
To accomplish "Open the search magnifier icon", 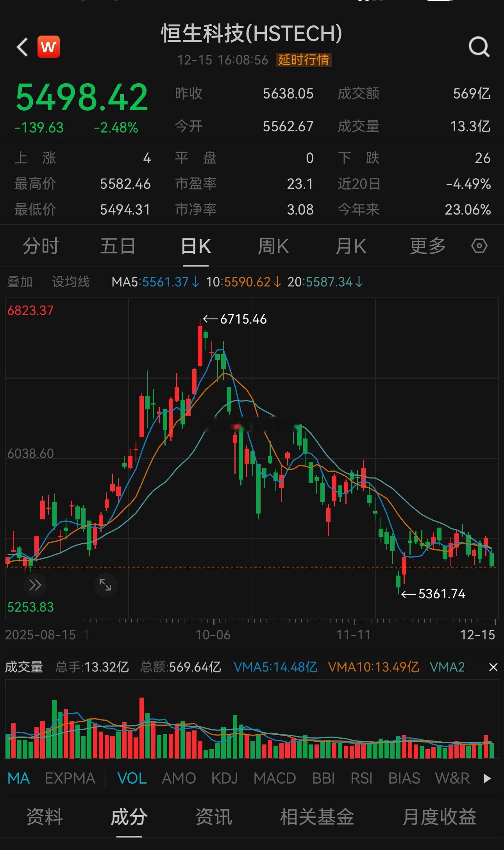I will 479,47.
